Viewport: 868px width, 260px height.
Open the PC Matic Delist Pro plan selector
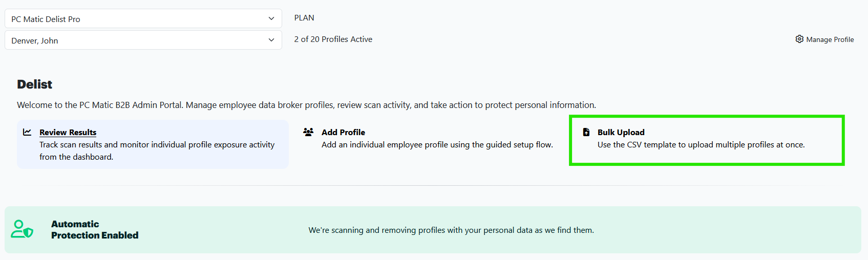[138, 19]
